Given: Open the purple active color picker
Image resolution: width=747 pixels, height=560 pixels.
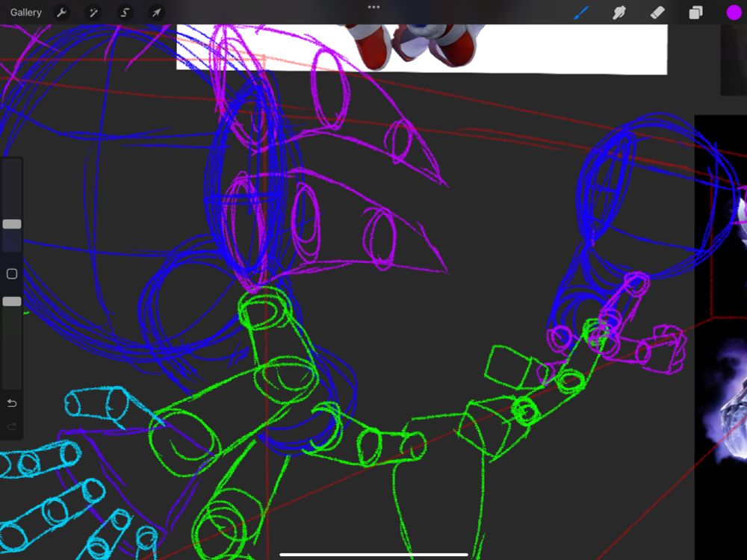Looking at the screenshot, I should click(x=734, y=13).
